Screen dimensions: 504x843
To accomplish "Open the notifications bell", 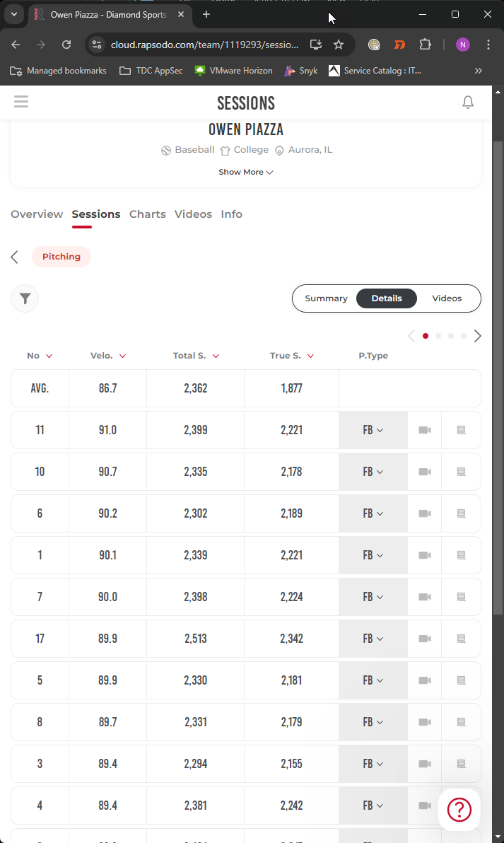I will point(467,103).
